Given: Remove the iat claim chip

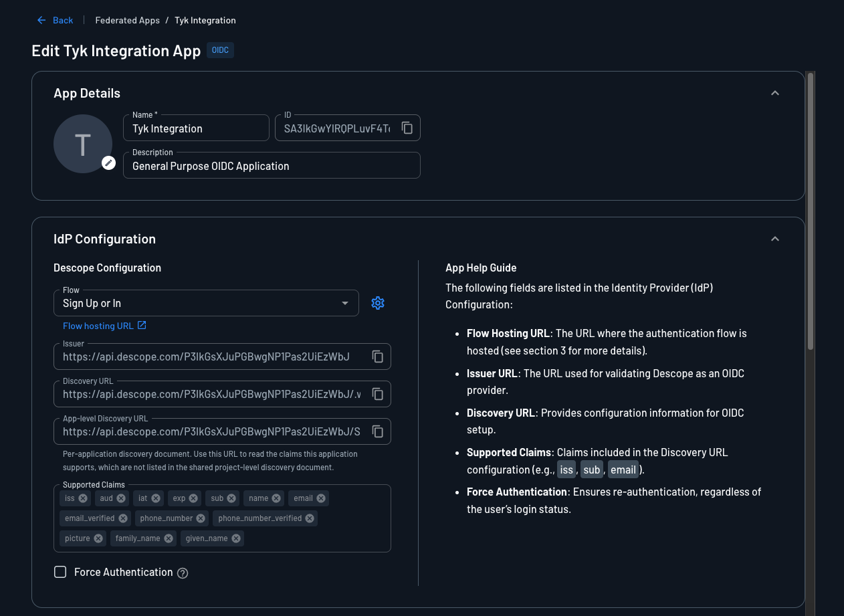Looking at the screenshot, I should tap(156, 498).
